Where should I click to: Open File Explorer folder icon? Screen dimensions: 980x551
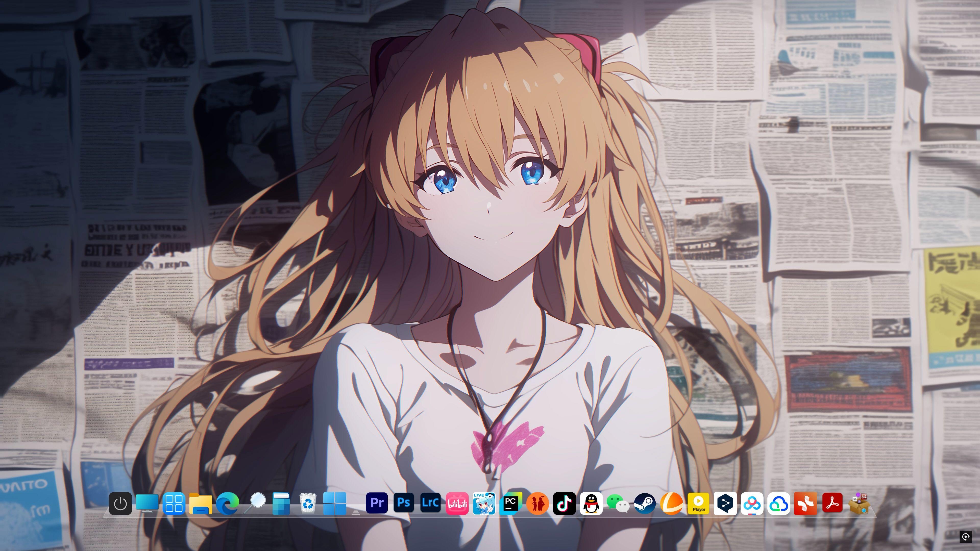point(201,504)
